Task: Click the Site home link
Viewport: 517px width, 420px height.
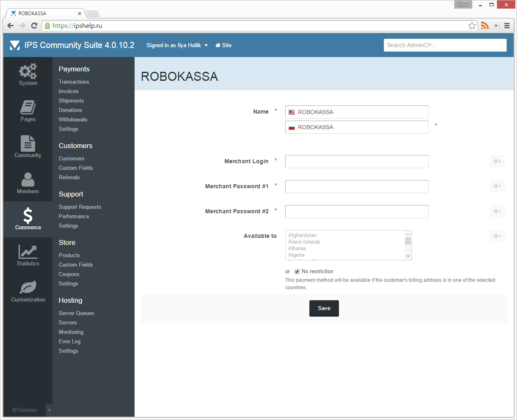Action: [224, 45]
